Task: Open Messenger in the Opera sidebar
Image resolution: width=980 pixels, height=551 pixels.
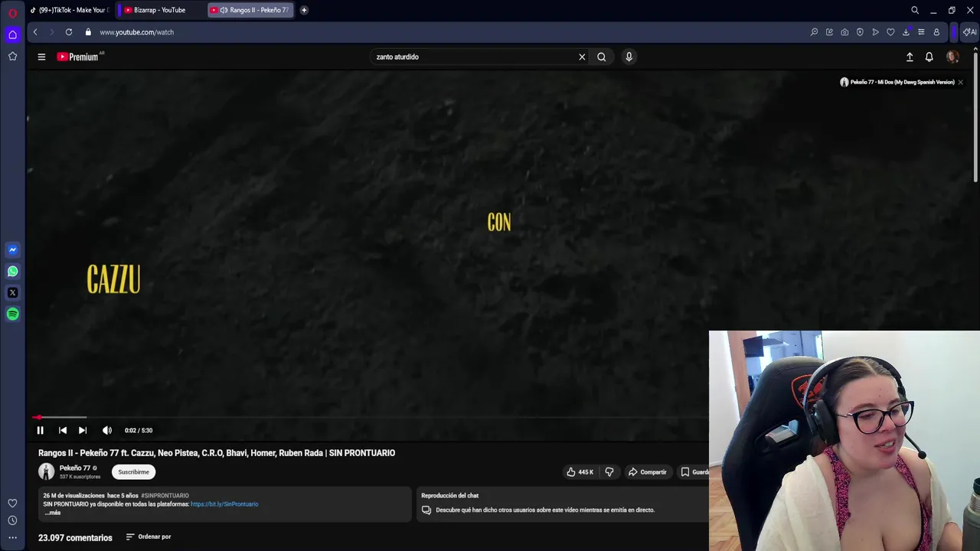Action: coord(12,249)
